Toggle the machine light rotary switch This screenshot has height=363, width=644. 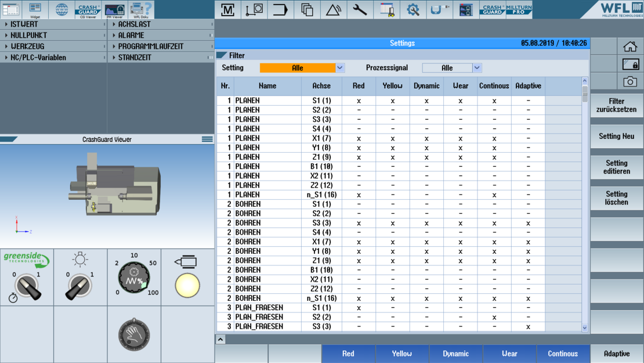[x=79, y=287]
